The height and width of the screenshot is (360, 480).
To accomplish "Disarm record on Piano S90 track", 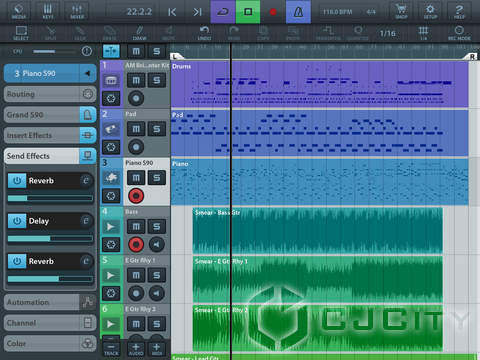I will [x=136, y=196].
